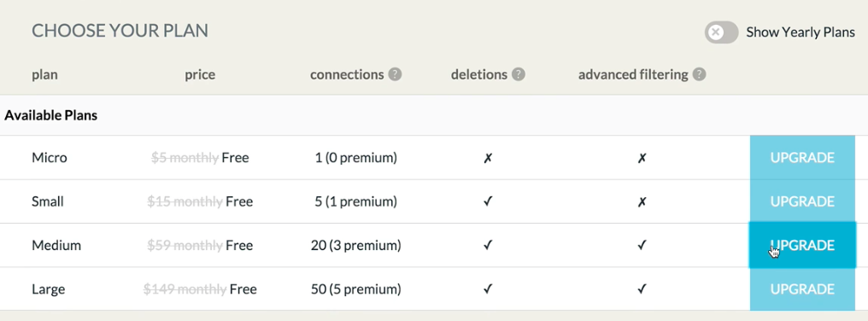Click the connections help question mark icon
This screenshot has width=868, height=321.
tap(395, 74)
